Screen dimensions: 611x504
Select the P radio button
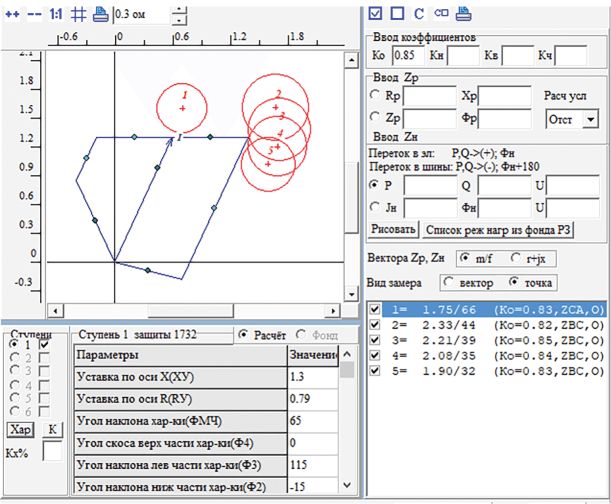(x=374, y=185)
